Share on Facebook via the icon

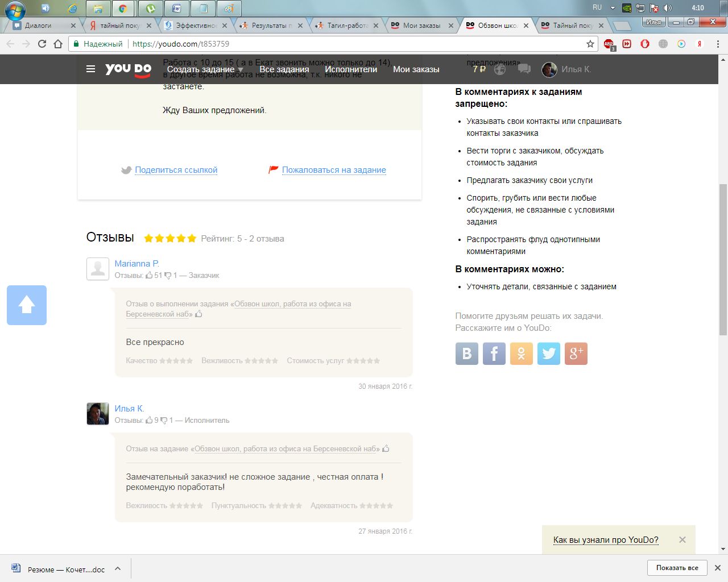coord(494,354)
